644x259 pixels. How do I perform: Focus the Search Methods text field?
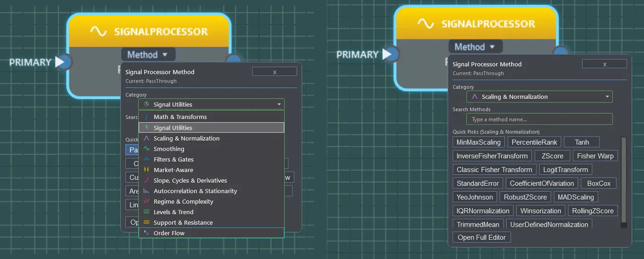click(539, 119)
